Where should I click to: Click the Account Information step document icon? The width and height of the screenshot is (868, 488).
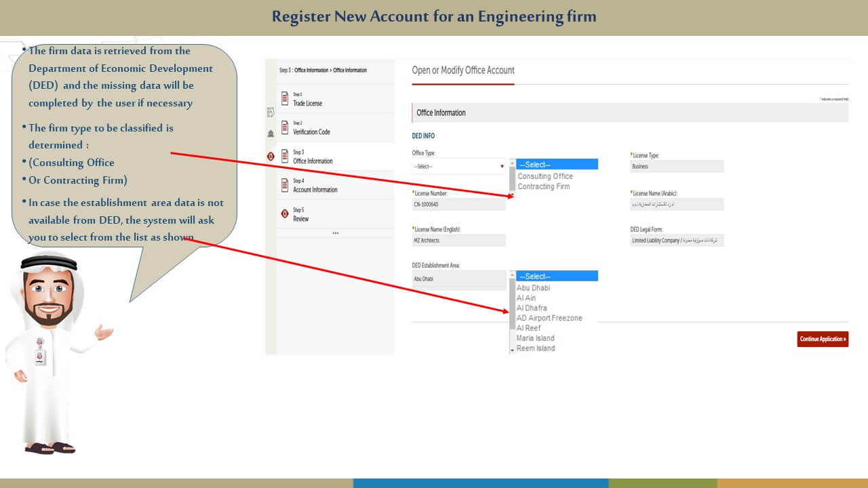285,185
